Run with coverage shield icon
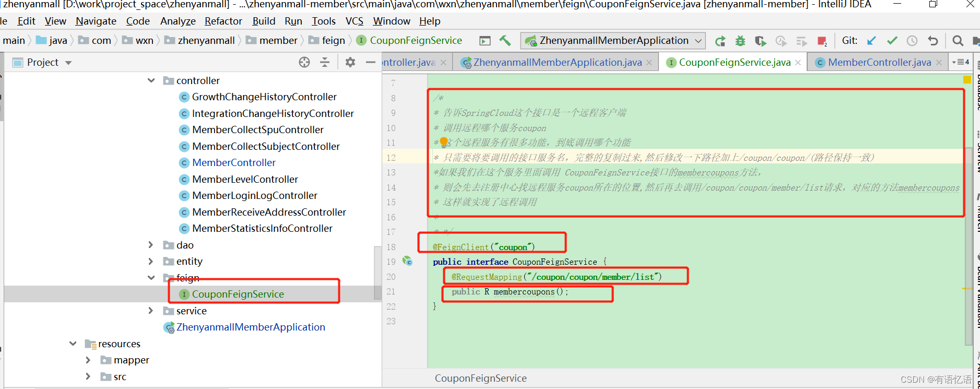The width and height of the screenshot is (980, 389). click(x=760, y=41)
